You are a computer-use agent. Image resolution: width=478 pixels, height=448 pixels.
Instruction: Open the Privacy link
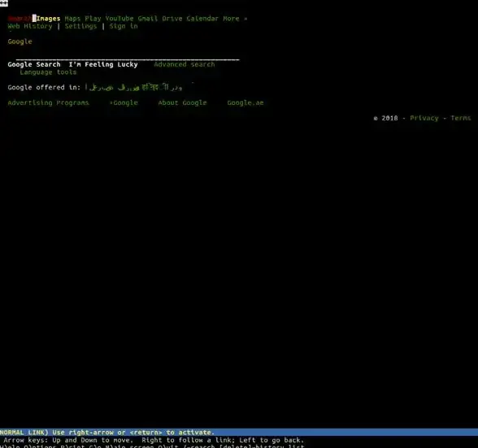424,119
